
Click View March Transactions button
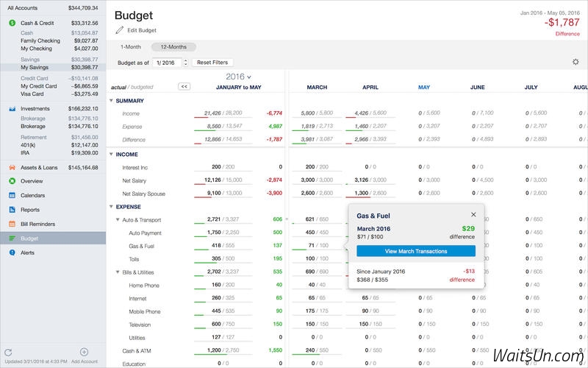(x=415, y=251)
